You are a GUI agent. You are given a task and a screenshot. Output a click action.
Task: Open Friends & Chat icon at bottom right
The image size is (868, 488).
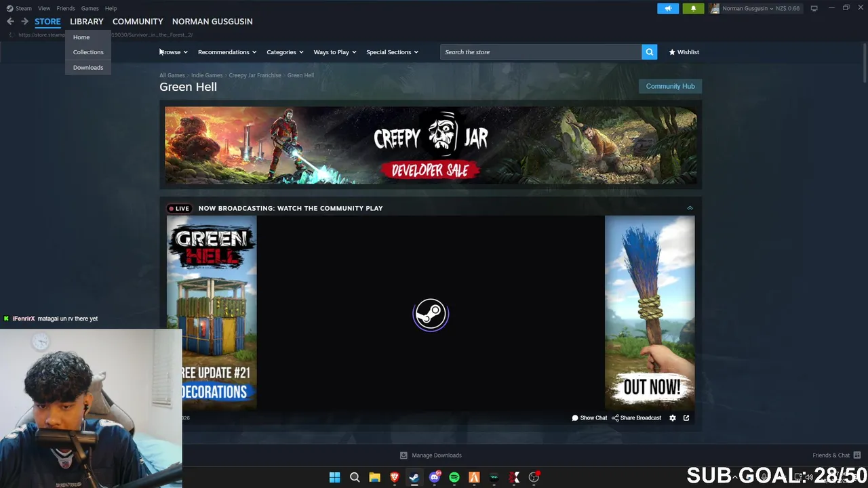(x=857, y=455)
